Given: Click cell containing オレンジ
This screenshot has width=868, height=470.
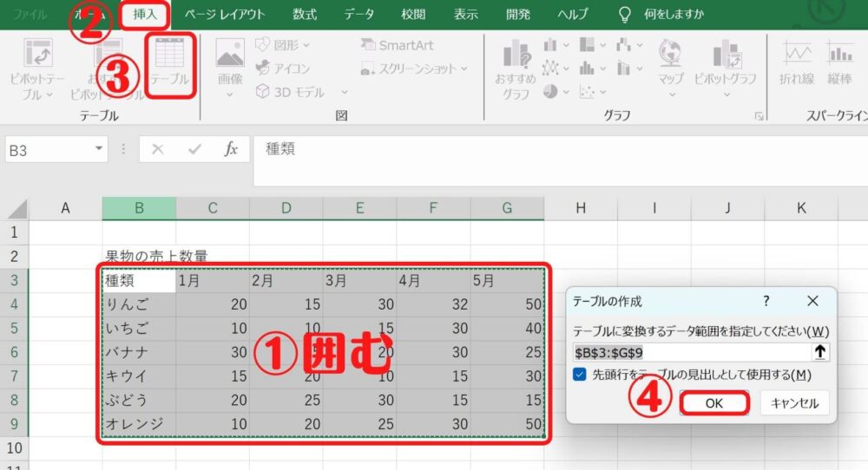Looking at the screenshot, I should (139, 424).
